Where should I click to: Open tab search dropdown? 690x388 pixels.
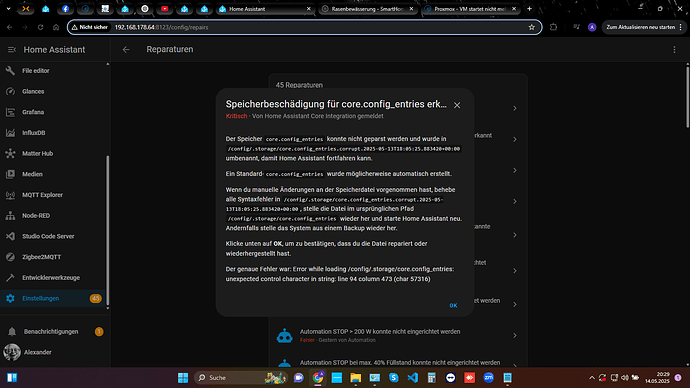pos(8,9)
